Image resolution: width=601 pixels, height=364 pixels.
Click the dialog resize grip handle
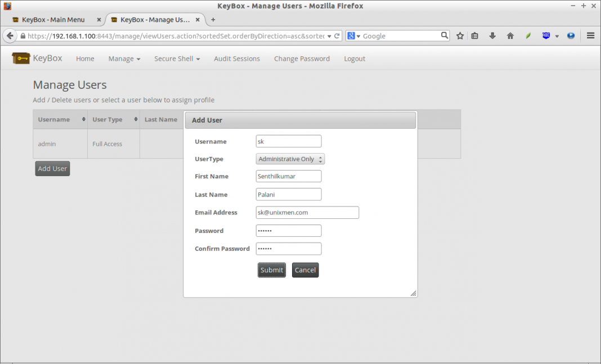tap(413, 294)
